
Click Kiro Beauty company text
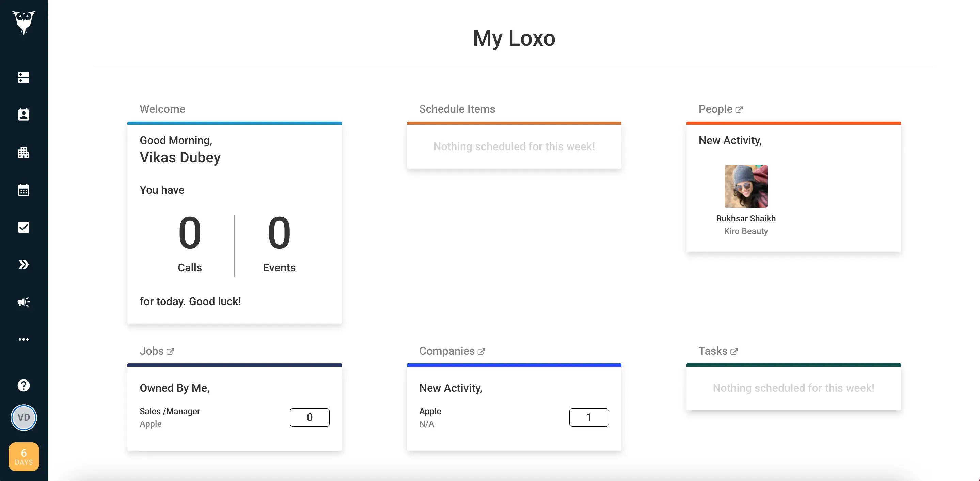point(746,231)
